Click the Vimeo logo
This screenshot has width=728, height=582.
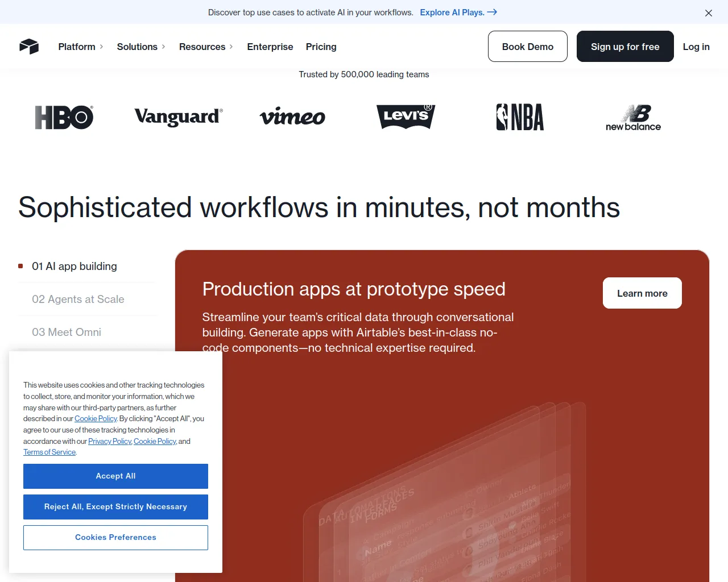(x=292, y=117)
